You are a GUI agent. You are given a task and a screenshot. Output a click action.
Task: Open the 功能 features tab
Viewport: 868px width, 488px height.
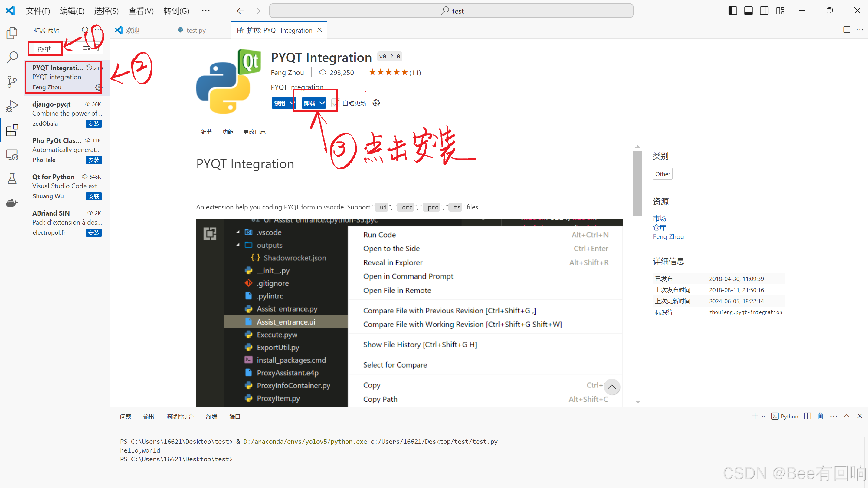coord(228,132)
